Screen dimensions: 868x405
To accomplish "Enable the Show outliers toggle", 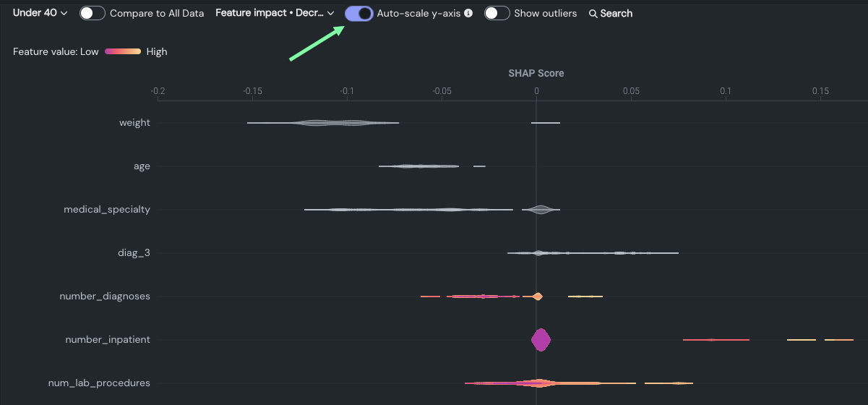I will point(497,13).
